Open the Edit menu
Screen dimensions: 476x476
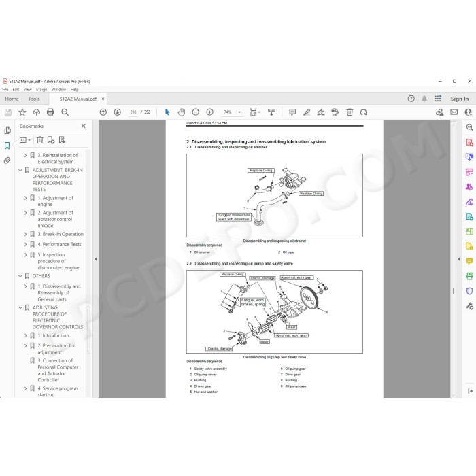tap(16, 90)
